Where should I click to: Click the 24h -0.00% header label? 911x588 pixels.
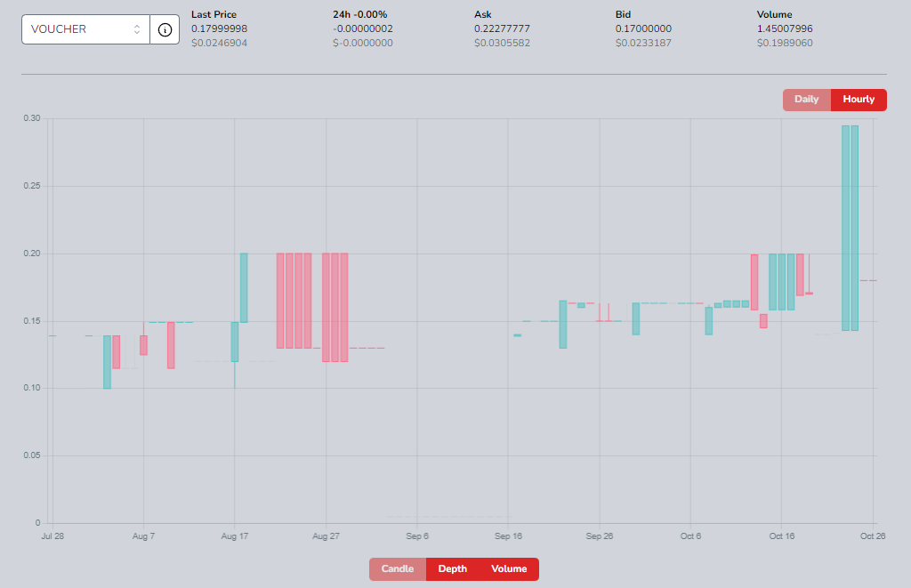tap(360, 14)
